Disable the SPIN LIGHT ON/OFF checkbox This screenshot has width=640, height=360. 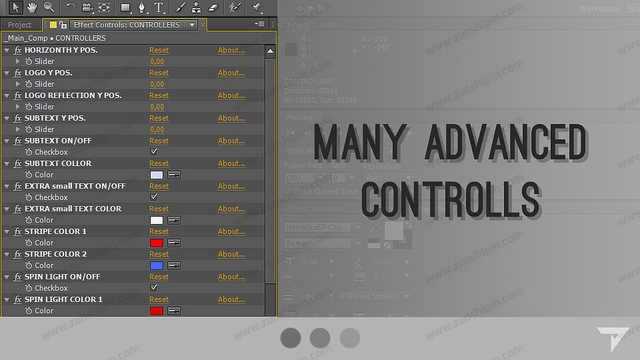[154, 288]
